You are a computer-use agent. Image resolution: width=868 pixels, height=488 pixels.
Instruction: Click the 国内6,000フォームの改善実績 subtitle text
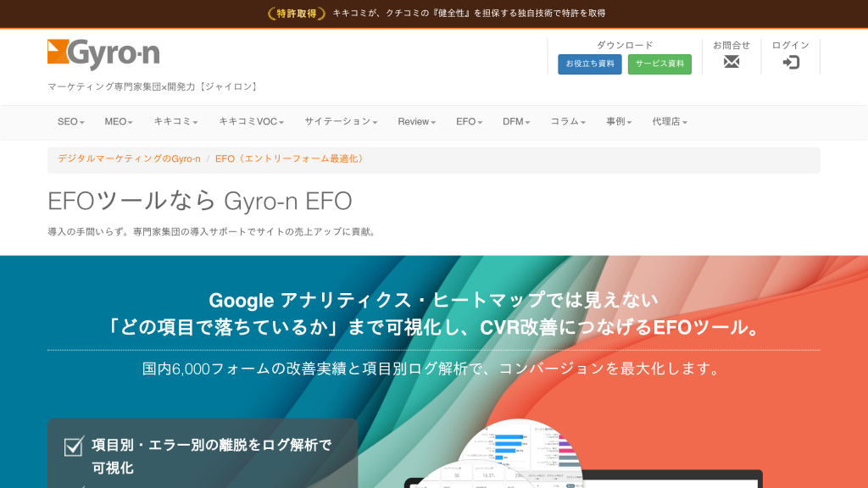[431, 369]
